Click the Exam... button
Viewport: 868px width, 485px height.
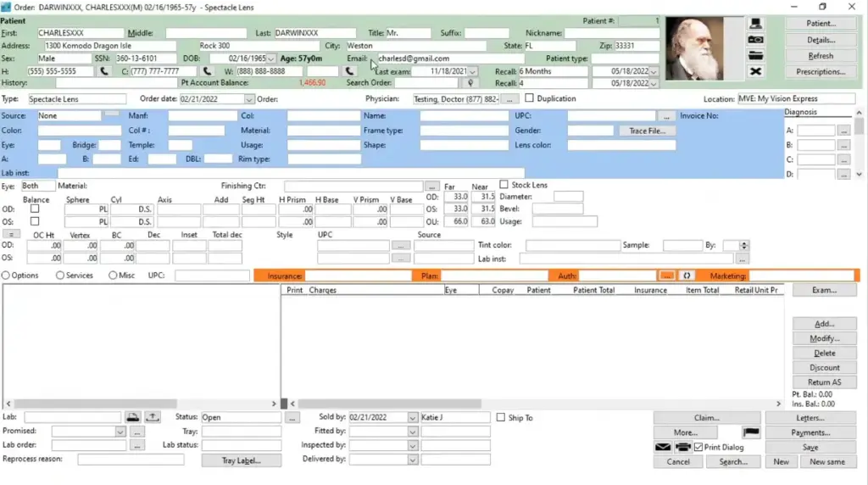click(824, 290)
